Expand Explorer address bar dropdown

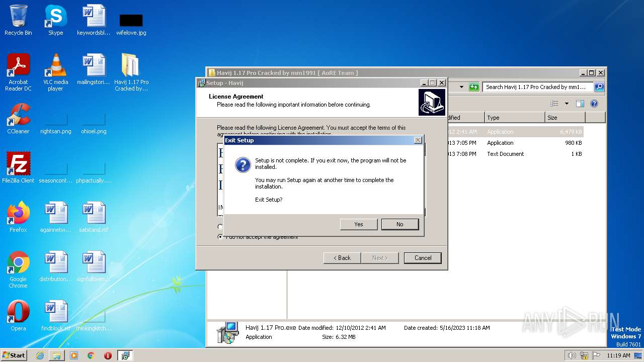pyautogui.click(x=461, y=87)
